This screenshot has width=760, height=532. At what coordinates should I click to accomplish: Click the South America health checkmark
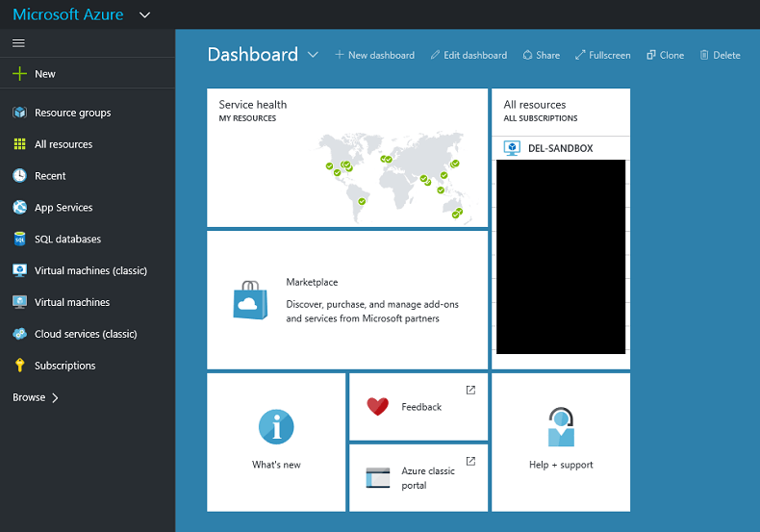(362, 201)
